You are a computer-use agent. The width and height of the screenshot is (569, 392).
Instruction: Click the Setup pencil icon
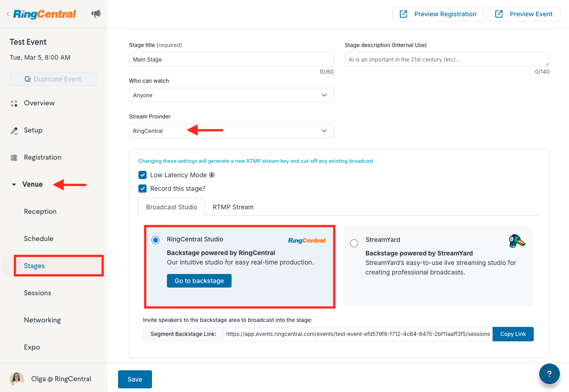(x=14, y=130)
